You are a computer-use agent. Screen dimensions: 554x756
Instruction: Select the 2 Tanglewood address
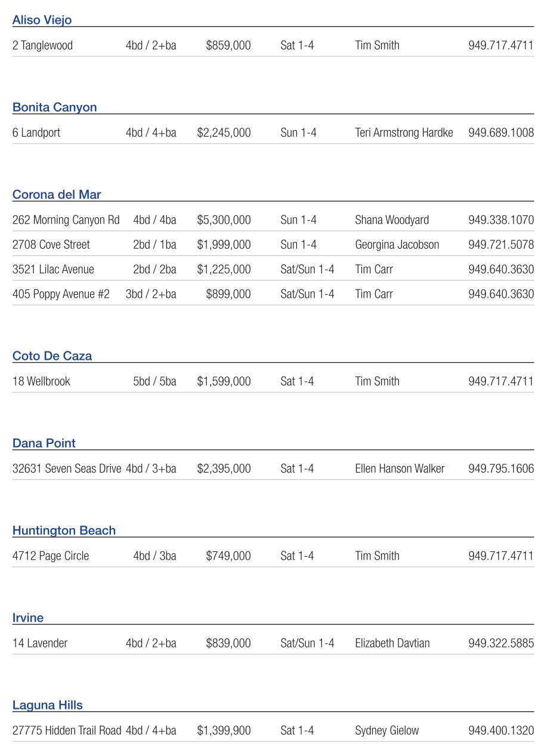tap(42, 45)
